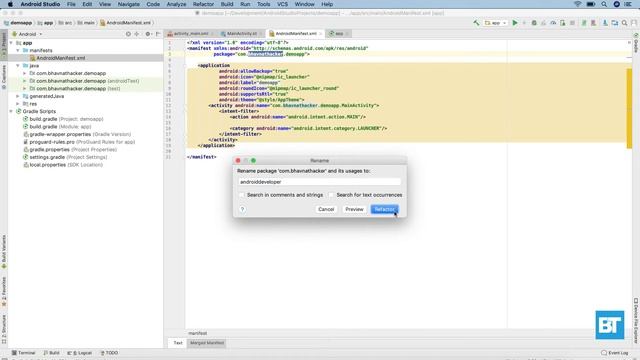Open the Android project view dropdown

click(27, 34)
